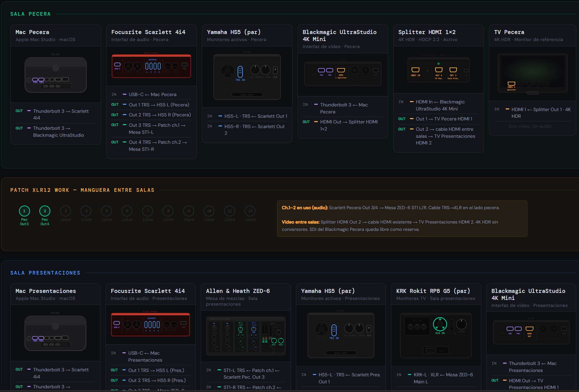Image resolution: width=579 pixels, height=392 pixels.
Task: Click HDMI OUT port on Presentaciones Blackmagic
Action: (530, 329)
